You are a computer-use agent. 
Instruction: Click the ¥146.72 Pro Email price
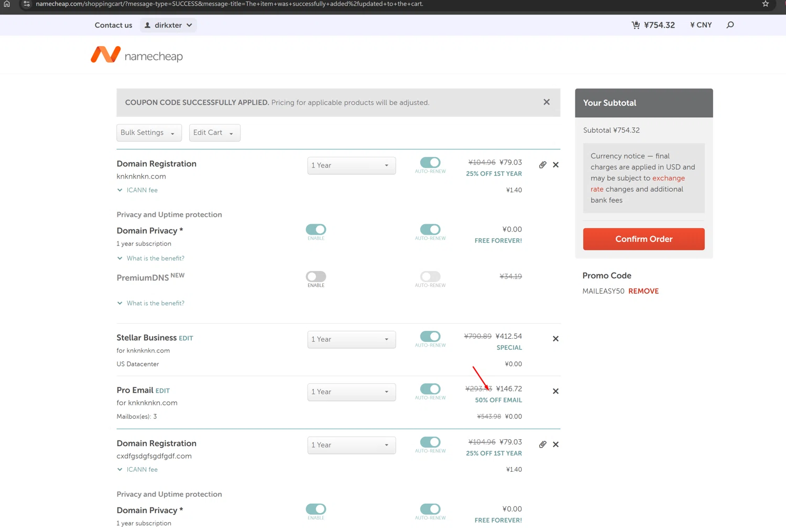pyautogui.click(x=509, y=389)
